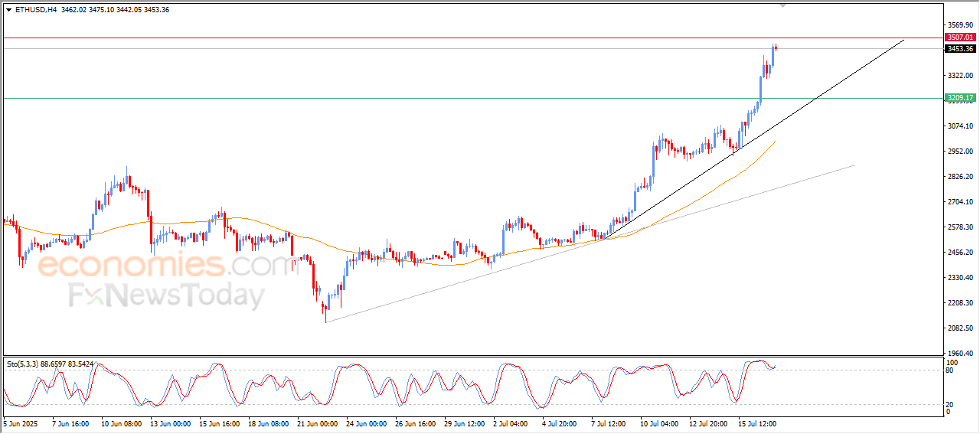Click the 7 Jun 16:00 time label
This screenshot has width=980, height=434.
tap(72, 423)
